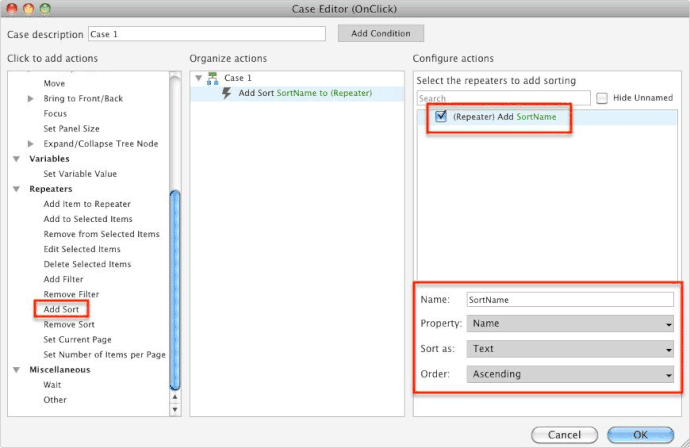Select the Other action
690x448 pixels.
click(55, 400)
